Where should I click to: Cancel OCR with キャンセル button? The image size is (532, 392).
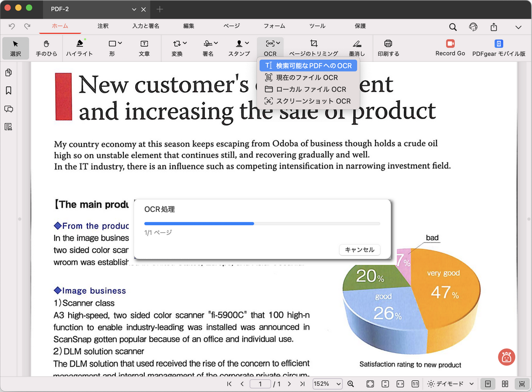point(359,250)
